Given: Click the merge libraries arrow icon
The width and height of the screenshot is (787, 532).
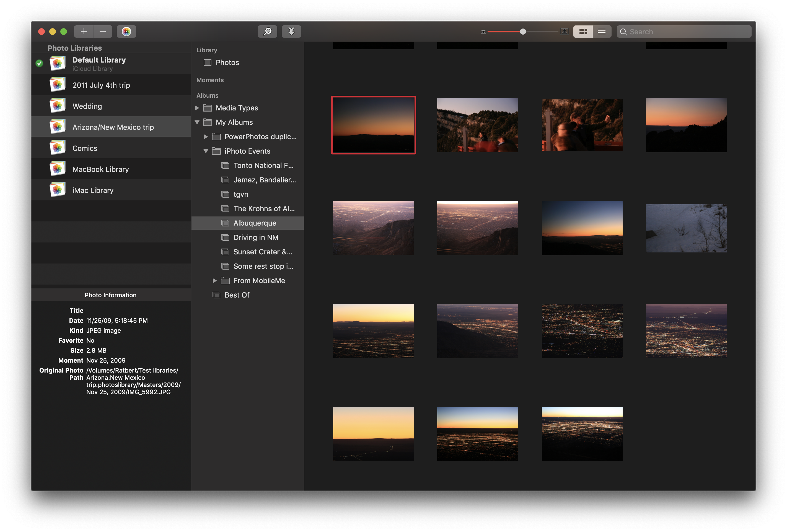Looking at the screenshot, I should point(291,32).
